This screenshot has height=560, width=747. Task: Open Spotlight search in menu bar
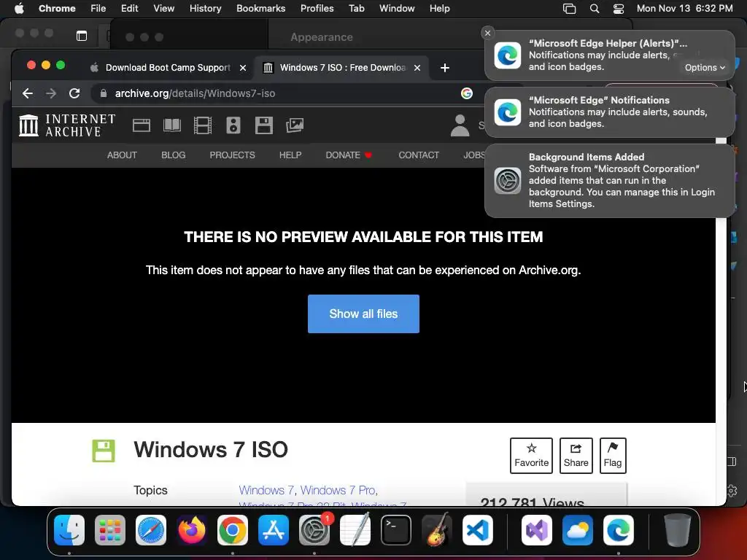click(595, 9)
